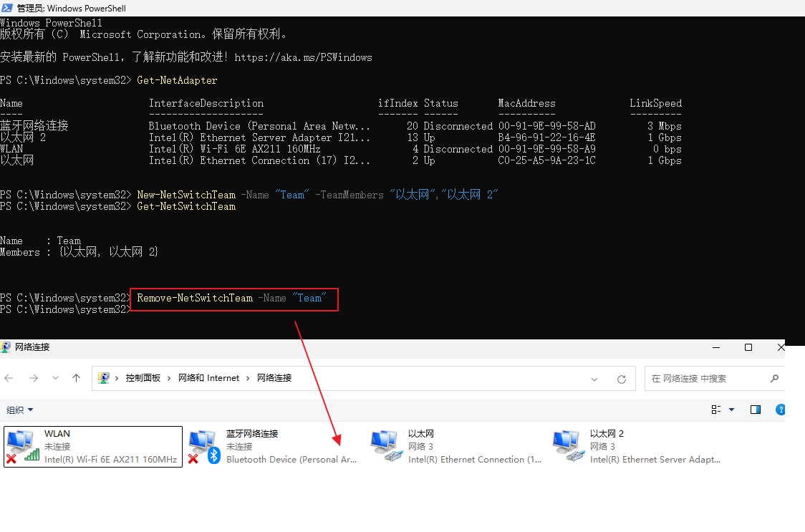
Task: Click Intel(R) Wi-Fi 6E AX211 160MHz description
Action: point(110,460)
